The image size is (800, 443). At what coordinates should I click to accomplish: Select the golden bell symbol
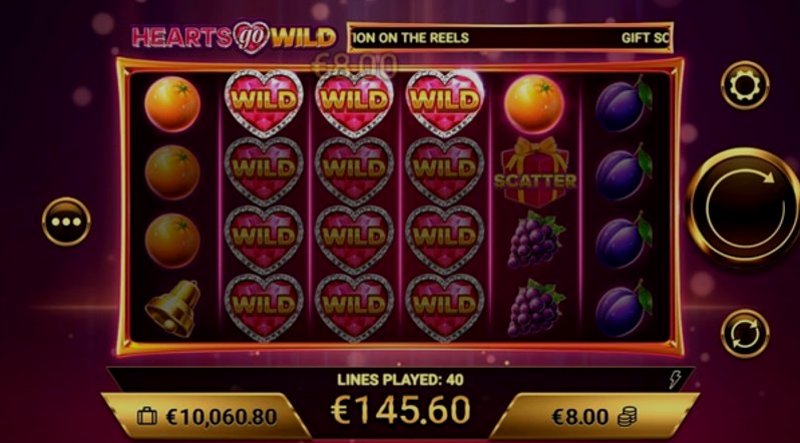(173, 308)
